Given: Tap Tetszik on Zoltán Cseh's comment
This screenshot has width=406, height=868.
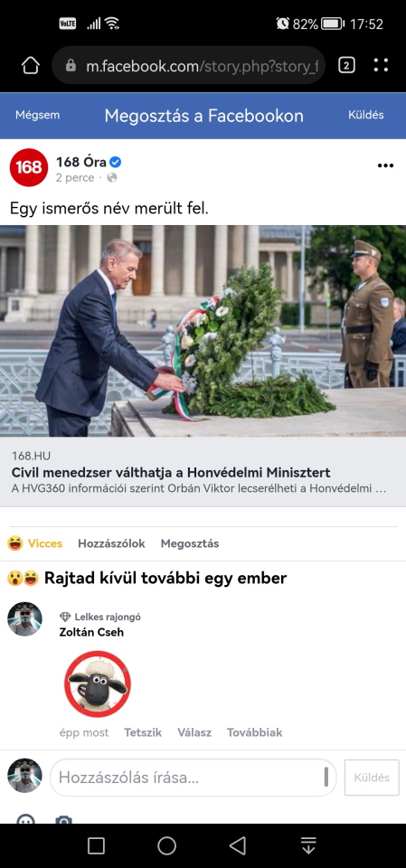Looking at the screenshot, I should click(x=143, y=732).
